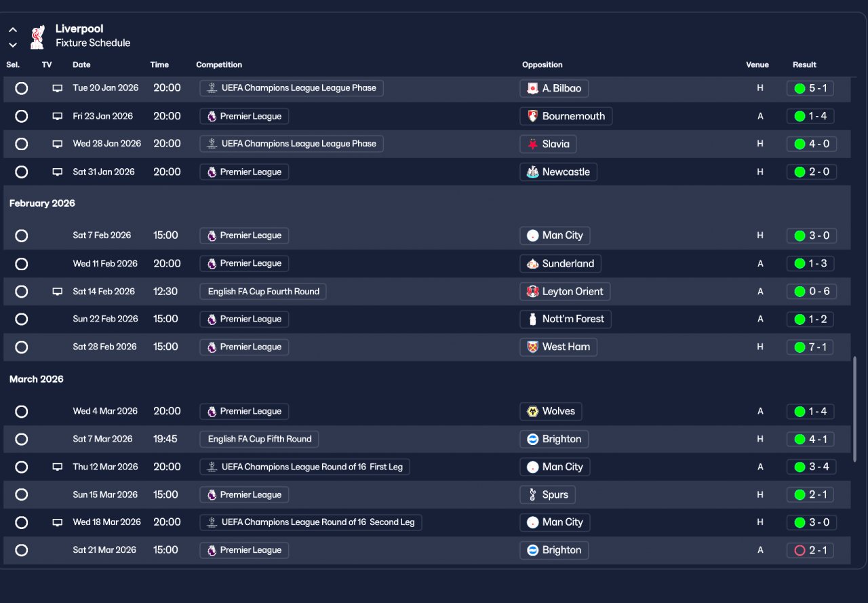868x603 pixels.
Task: Click the Wolves club badge
Action: (x=532, y=411)
